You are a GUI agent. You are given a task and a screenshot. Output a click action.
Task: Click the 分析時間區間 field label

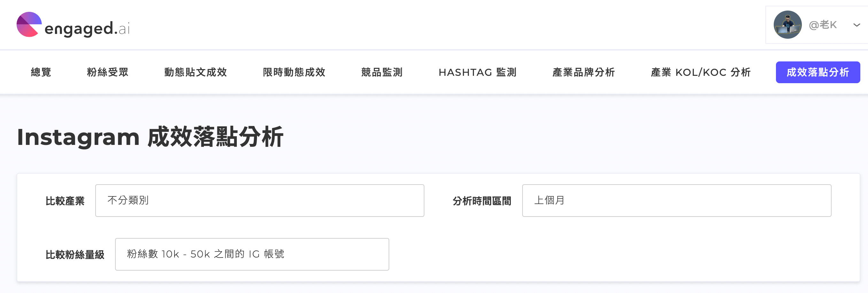coord(482,201)
